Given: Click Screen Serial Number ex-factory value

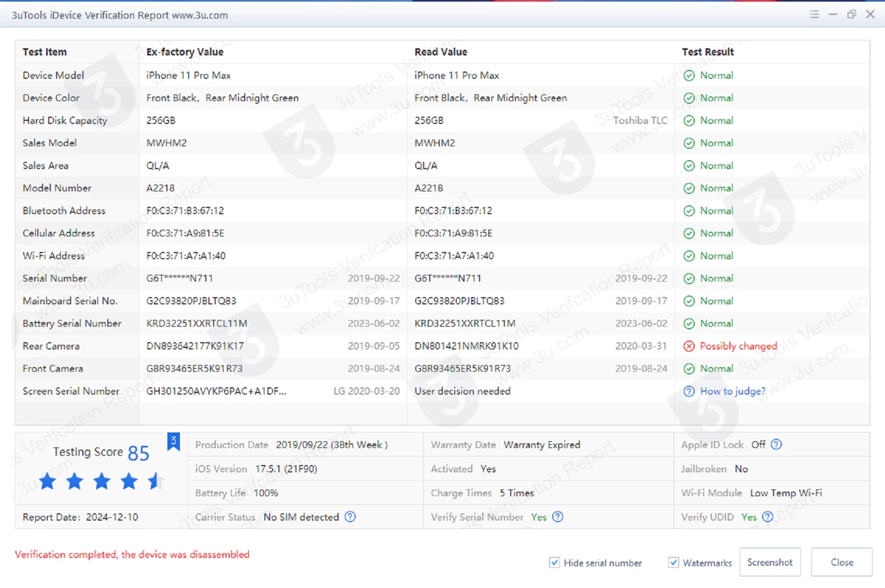Looking at the screenshot, I should point(216,391).
